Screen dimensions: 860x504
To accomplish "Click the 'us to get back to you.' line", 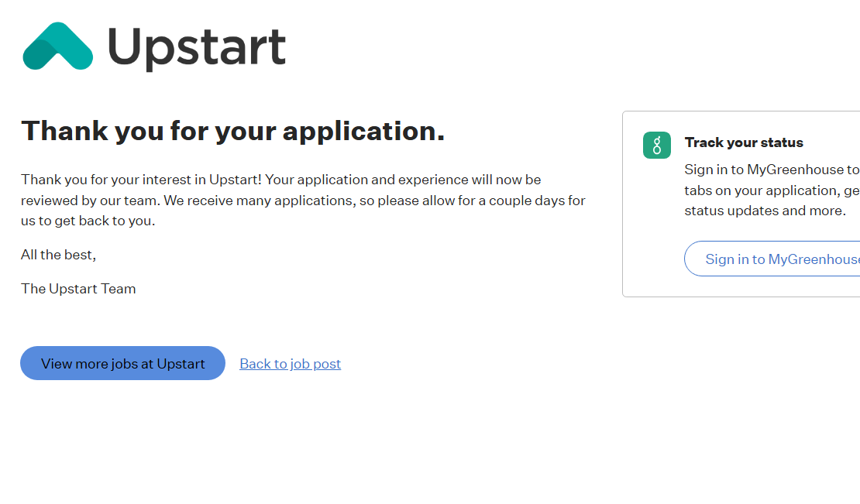I will click(x=88, y=221).
